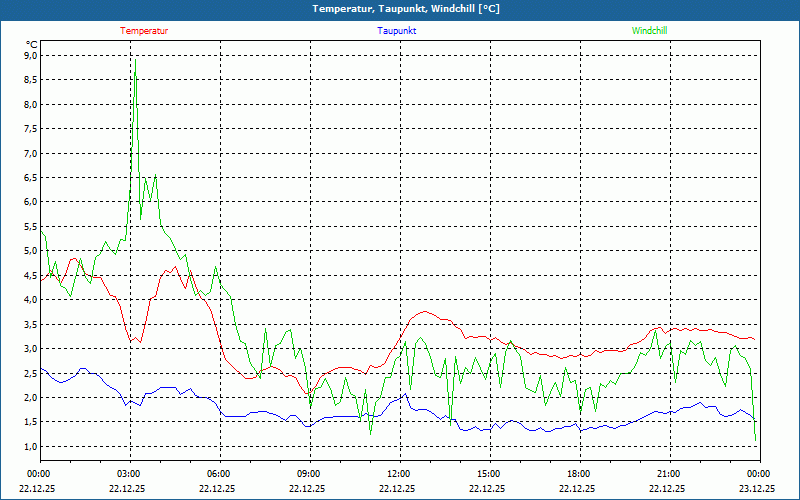Image resolution: width=800 pixels, height=500 pixels.
Task: Select the blue Taupunkt legend label
Action: 397,31
